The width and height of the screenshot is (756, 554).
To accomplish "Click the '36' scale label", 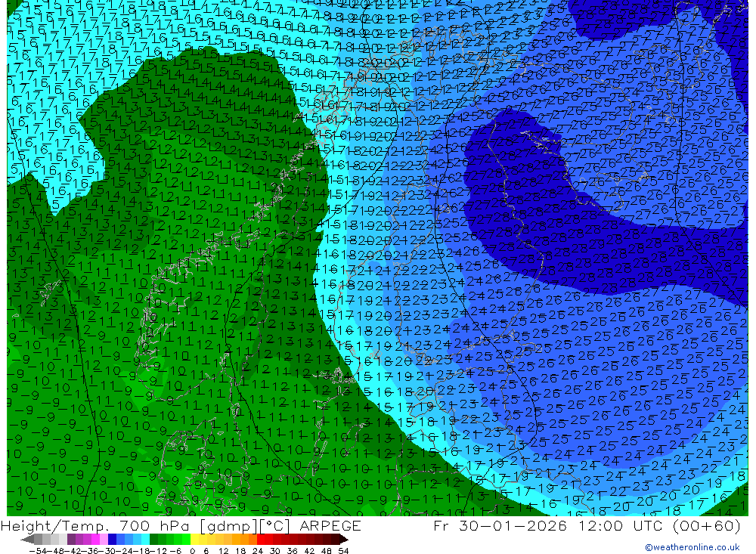I will click(292, 551).
